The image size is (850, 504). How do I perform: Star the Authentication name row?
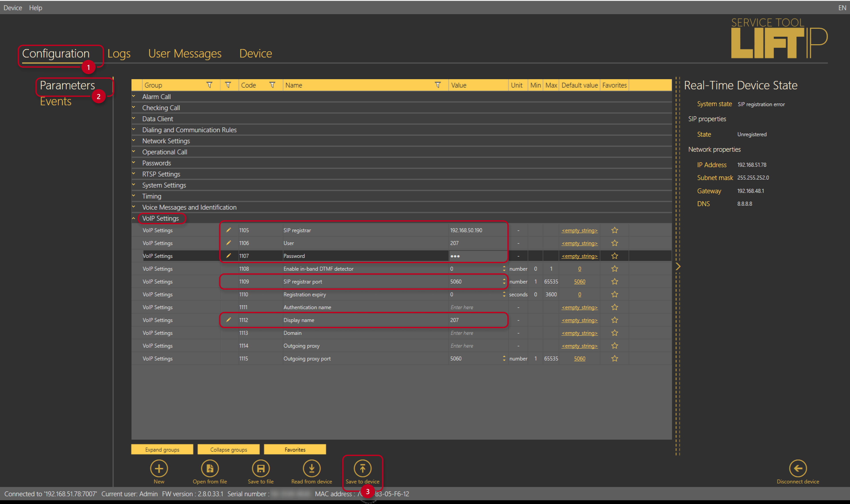614,307
